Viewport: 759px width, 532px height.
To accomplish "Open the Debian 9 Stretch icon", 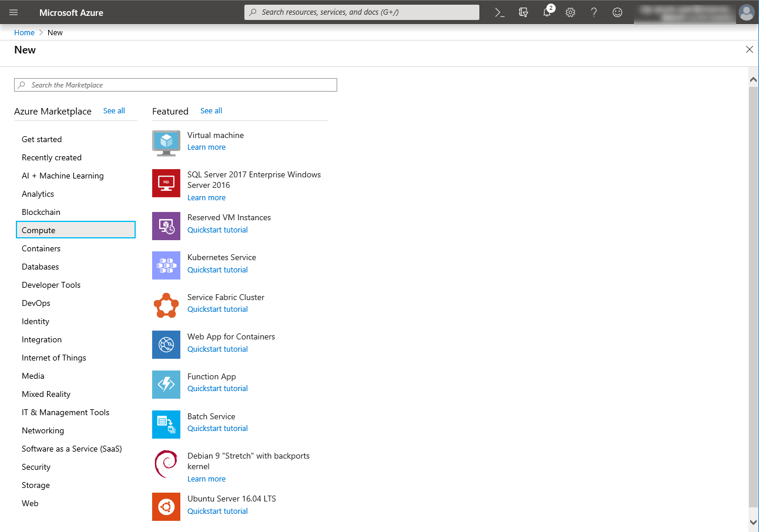I will [166, 464].
